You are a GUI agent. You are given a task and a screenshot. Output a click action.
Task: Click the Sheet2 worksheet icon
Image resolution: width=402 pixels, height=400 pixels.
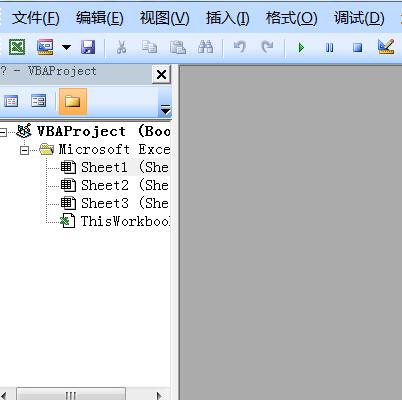pyautogui.click(x=68, y=185)
